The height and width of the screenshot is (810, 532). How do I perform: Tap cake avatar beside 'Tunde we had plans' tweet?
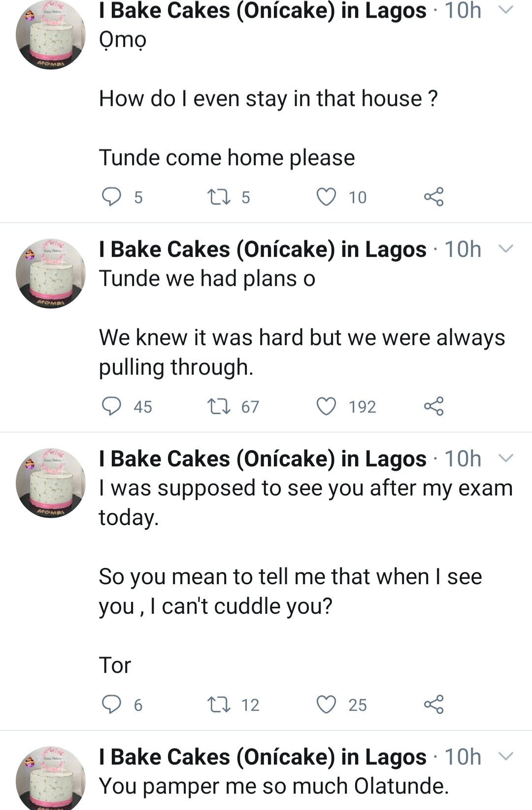[50, 274]
